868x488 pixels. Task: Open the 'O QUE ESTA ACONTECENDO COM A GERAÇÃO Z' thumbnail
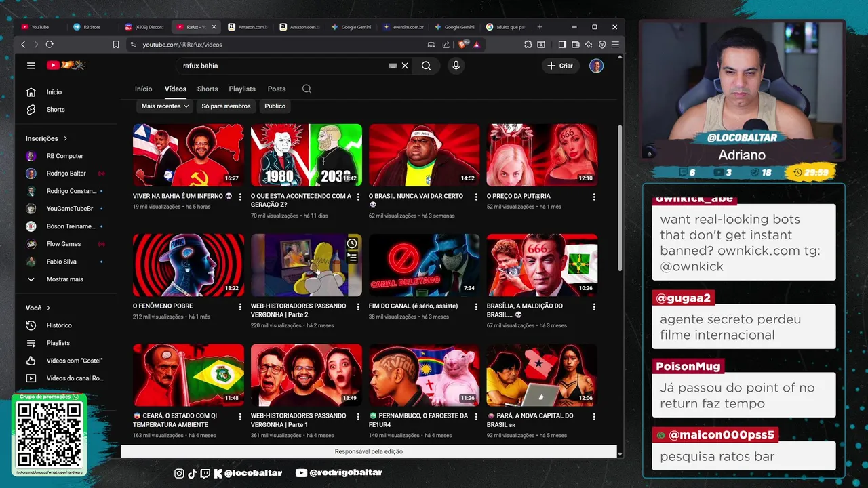point(307,155)
